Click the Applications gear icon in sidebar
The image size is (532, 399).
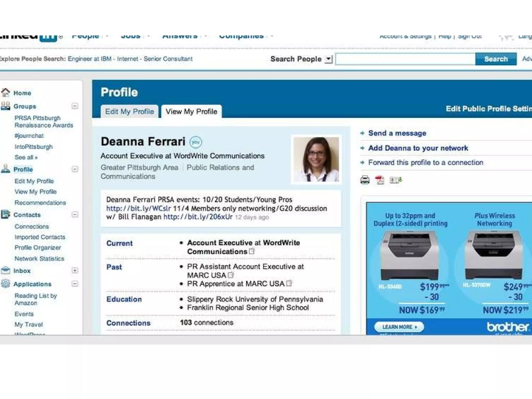click(x=5, y=284)
